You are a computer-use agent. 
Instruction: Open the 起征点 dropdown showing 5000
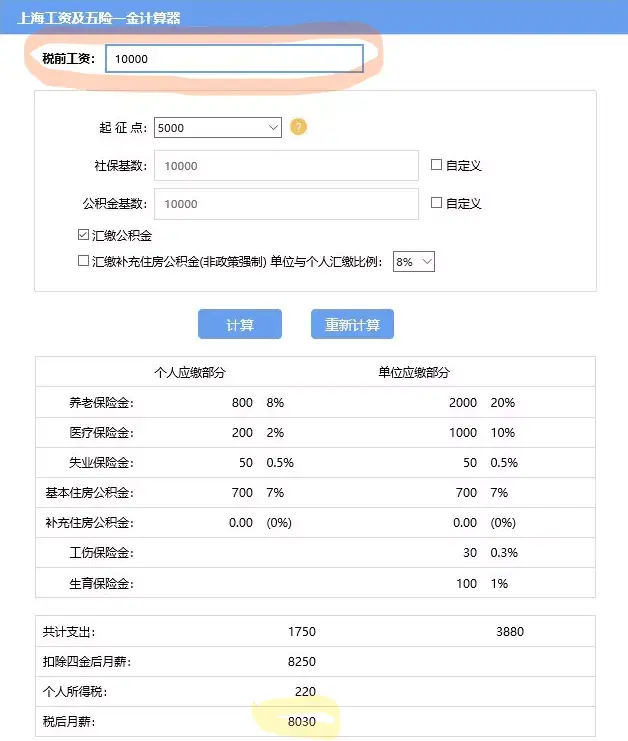(x=218, y=128)
